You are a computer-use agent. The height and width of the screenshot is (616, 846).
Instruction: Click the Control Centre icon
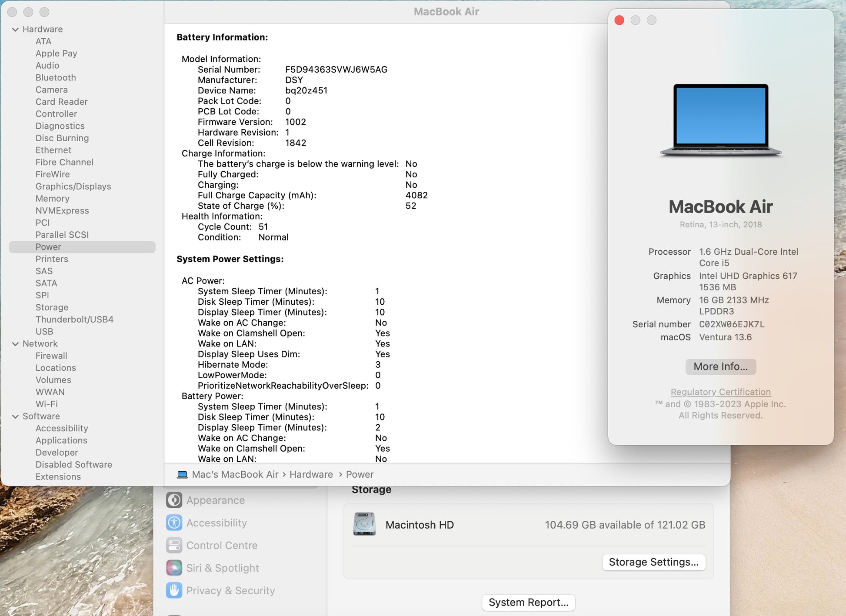tap(174, 546)
